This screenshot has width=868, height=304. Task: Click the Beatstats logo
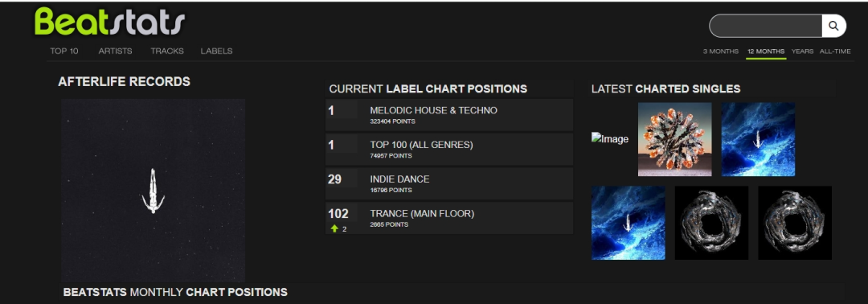[109, 23]
